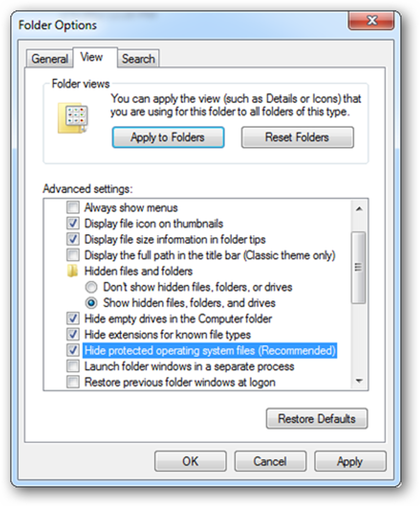The image size is (420, 506).
Task: Uncheck Hide protected operating system files checkbox
Action: (73, 350)
